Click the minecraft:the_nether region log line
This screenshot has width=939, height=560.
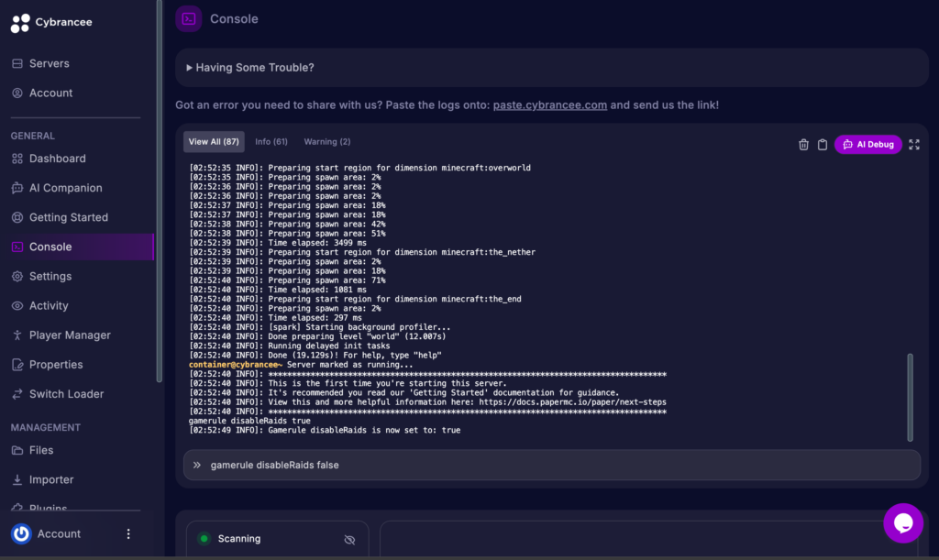pos(362,252)
